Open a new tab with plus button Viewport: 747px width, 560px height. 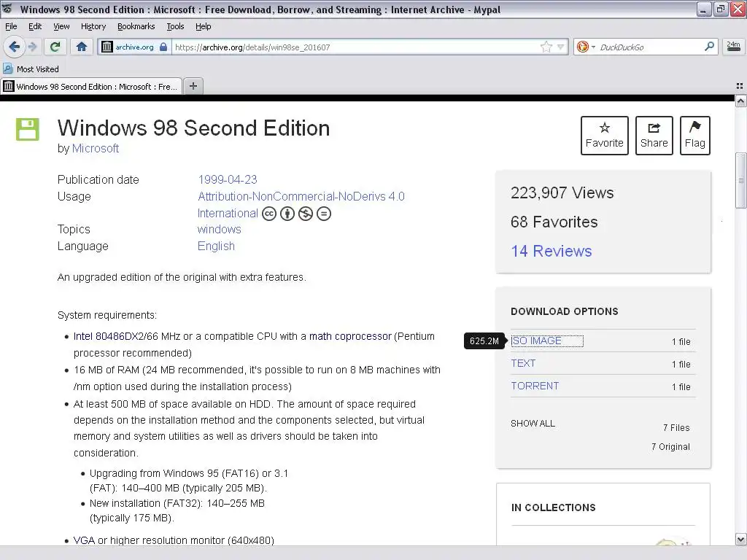pyautogui.click(x=193, y=86)
